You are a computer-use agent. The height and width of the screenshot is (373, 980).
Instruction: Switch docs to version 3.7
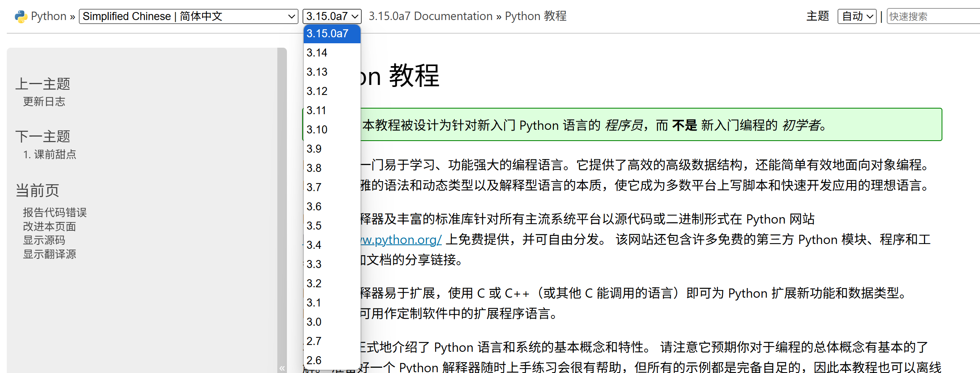[332, 187]
